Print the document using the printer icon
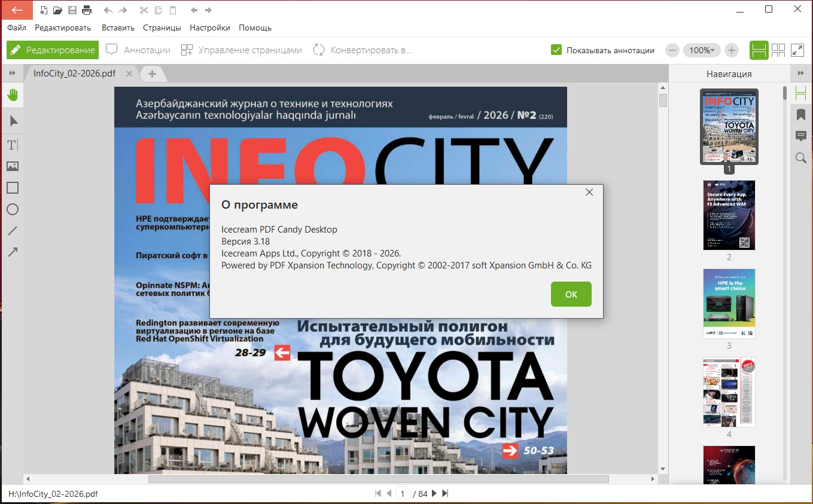Image resolution: width=813 pixels, height=504 pixels. [87, 10]
